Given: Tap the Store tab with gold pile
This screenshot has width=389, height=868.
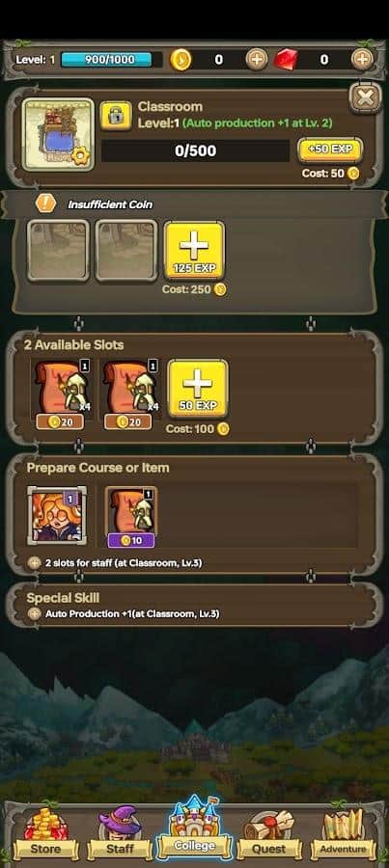Looking at the screenshot, I should [x=45, y=833].
